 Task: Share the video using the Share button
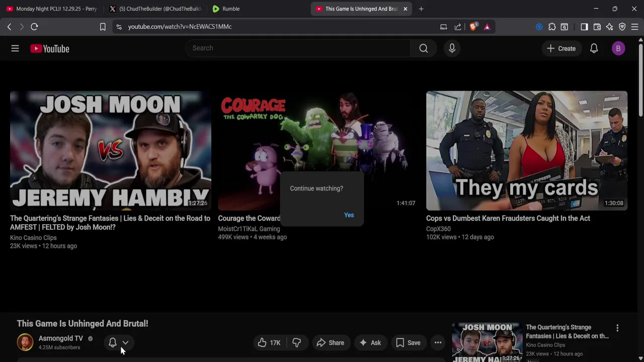(330, 343)
